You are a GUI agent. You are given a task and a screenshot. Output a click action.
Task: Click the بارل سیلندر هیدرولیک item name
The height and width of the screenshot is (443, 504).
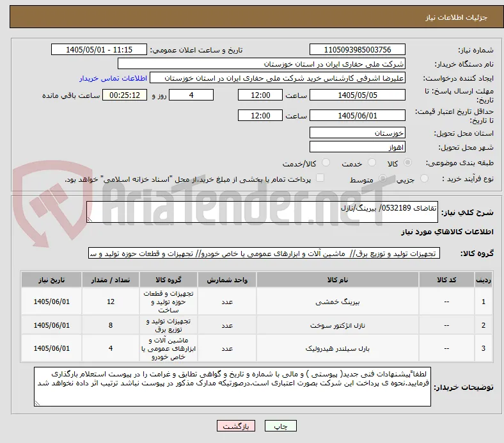pos(338,348)
